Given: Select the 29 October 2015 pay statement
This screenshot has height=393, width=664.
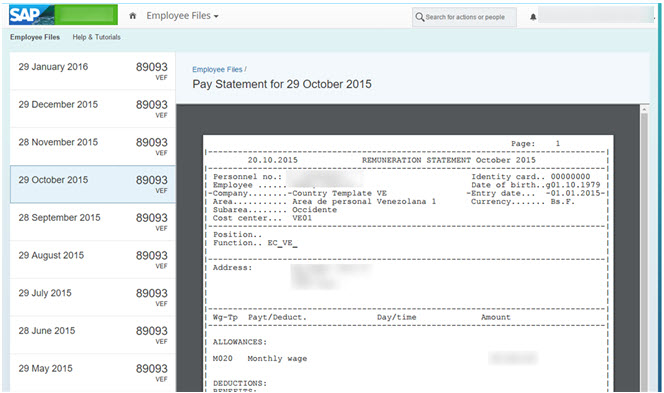Looking at the screenshot, I should tap(92, 184).
